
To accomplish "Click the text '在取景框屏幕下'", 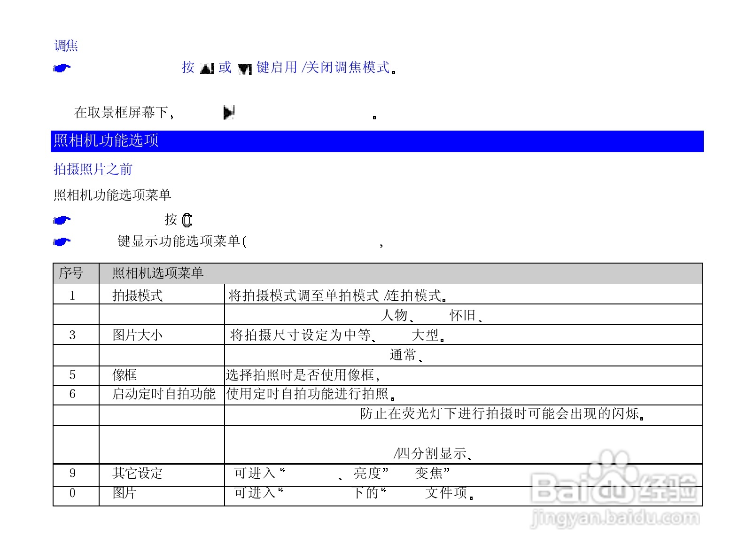I will pyautogui.click(x=121, y=112).
